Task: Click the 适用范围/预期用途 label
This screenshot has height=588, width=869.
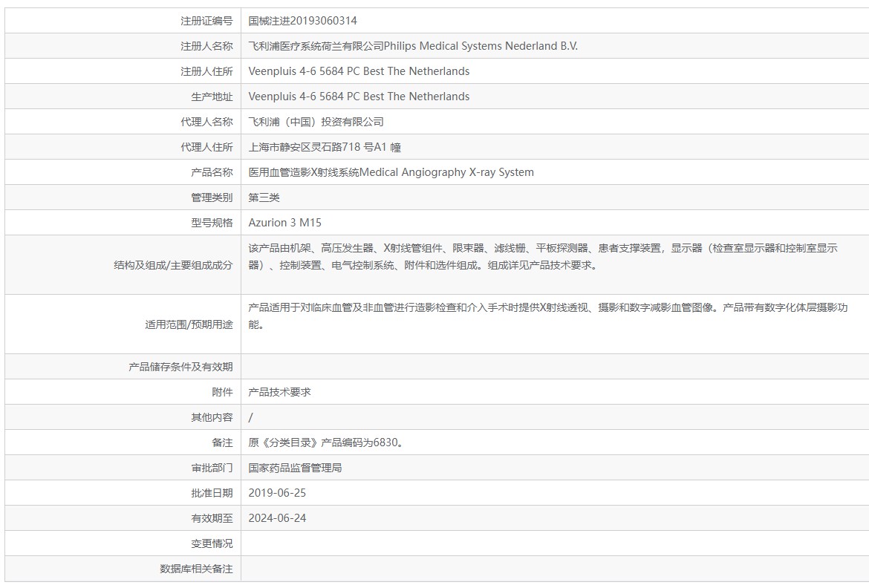Action: pyautogui.click(x=189, y=324)
